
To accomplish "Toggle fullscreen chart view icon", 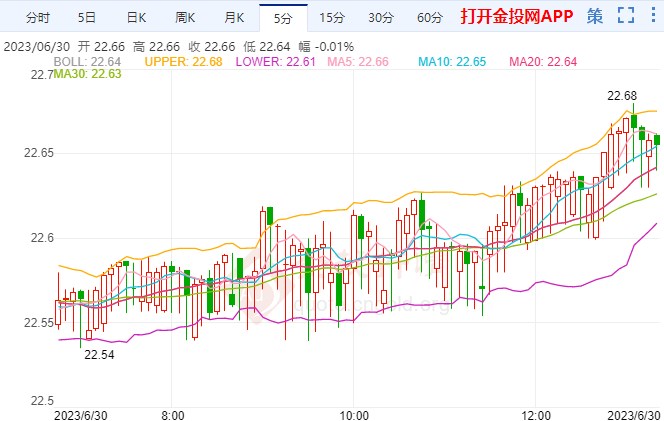I will [x=626, y=15].
